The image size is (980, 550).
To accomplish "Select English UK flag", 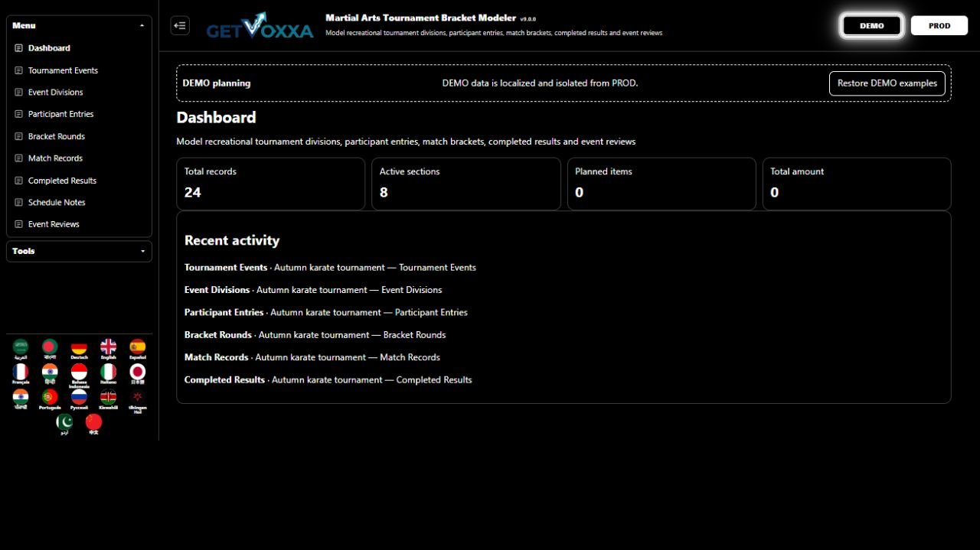I will (109, 349).
